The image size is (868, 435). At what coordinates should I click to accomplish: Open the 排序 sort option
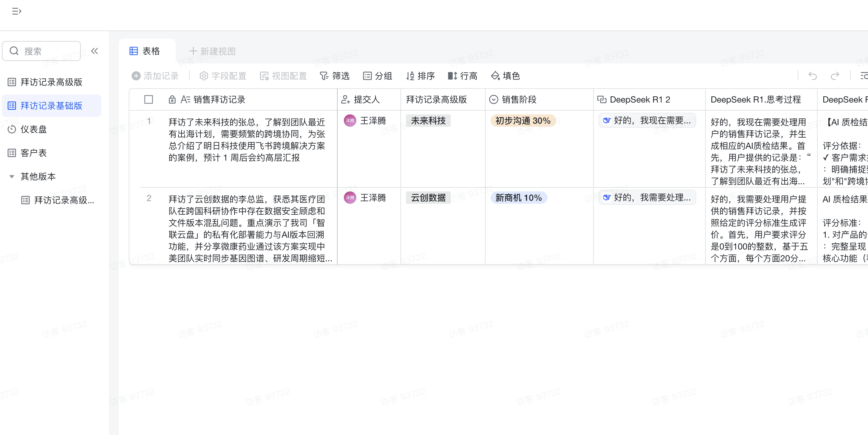pos(420,76)
